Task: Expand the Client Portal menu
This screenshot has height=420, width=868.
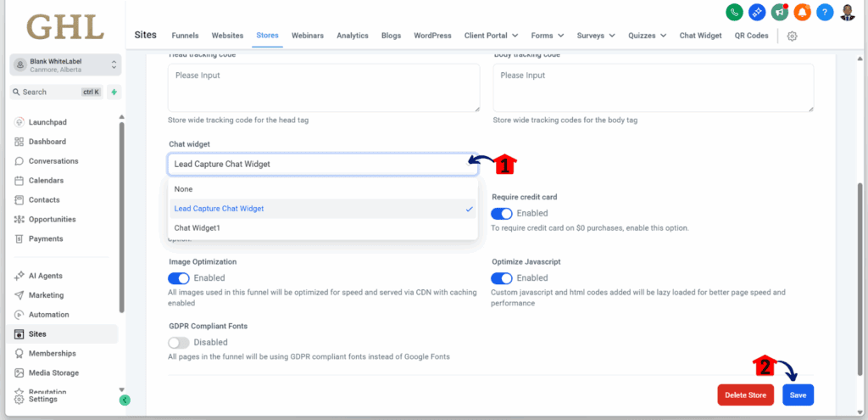Action: (x=491, y=36)
